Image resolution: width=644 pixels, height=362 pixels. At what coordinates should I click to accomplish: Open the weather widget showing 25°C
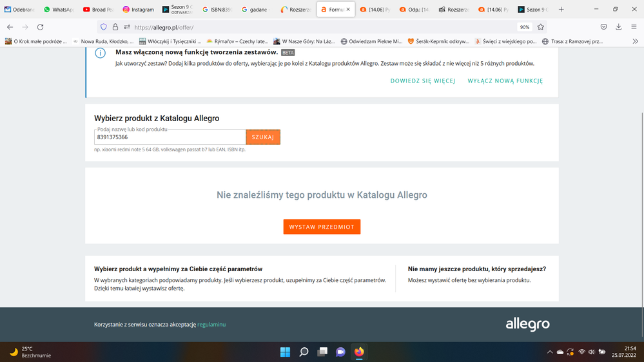click(x=30, y=352)
